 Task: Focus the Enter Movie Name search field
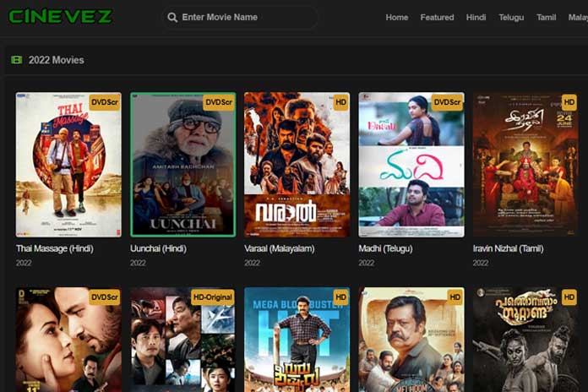tap(240, 17)
